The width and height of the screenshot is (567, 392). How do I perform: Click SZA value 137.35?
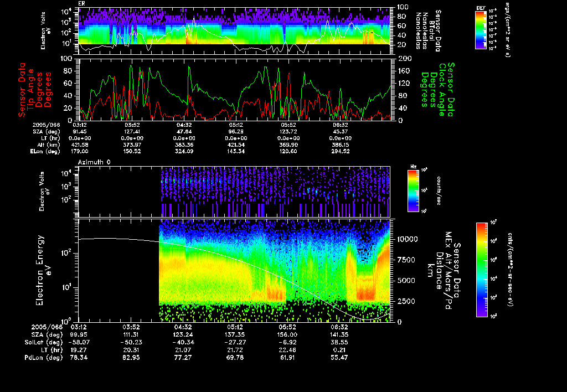(235, 335)
